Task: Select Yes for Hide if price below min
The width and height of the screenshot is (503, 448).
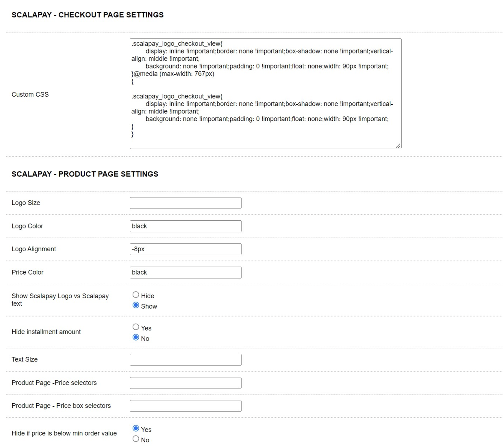Action: point(136,428)
